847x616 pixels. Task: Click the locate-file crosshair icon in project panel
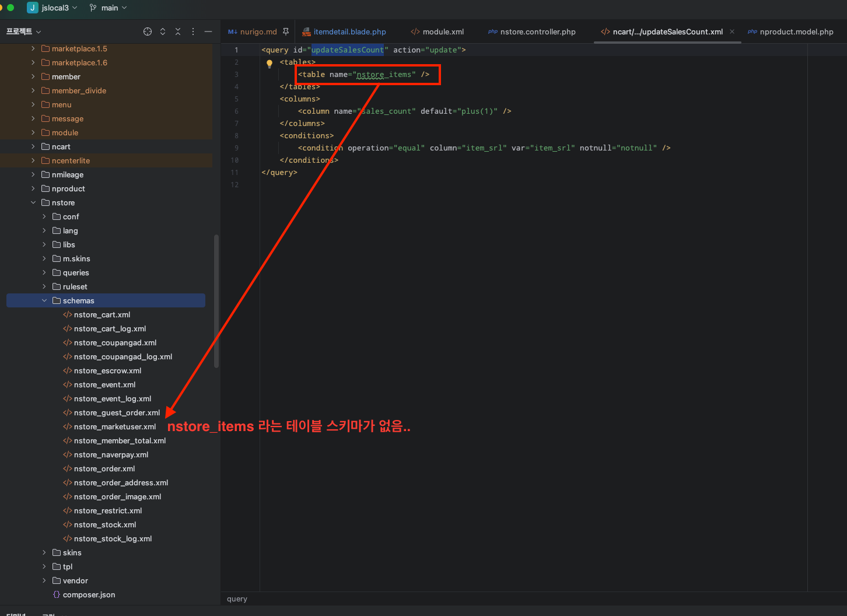pyautogui.click(x=148, y=32)
